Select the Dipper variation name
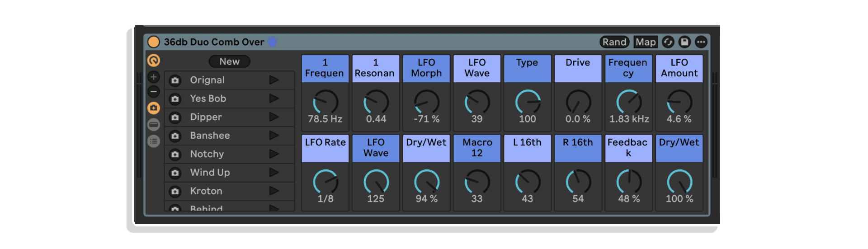 click(206, 117)
